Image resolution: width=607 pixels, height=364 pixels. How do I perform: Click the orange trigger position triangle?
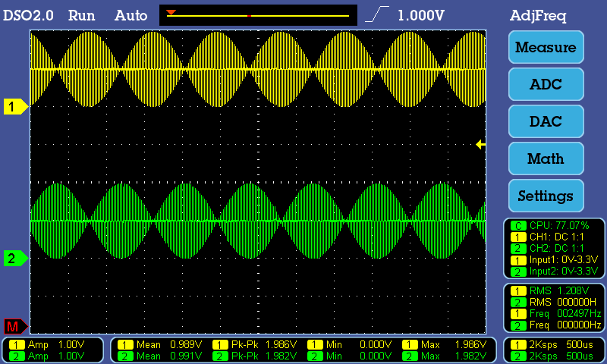[x=171, y=13]
